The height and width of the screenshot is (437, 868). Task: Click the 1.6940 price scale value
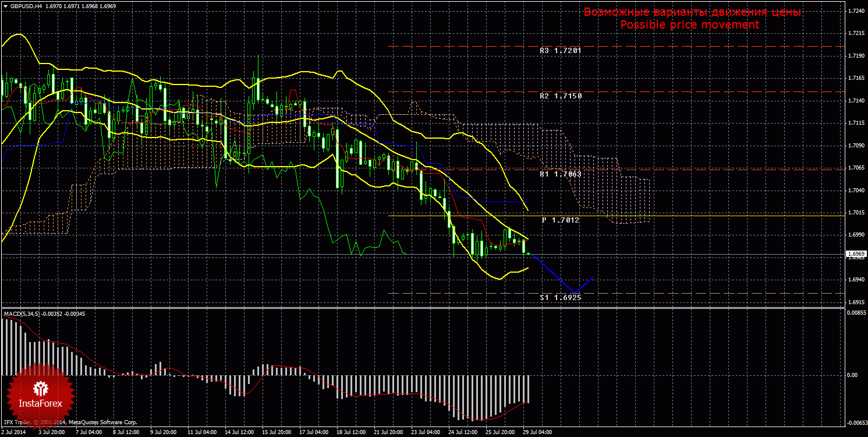click(856, 280)
